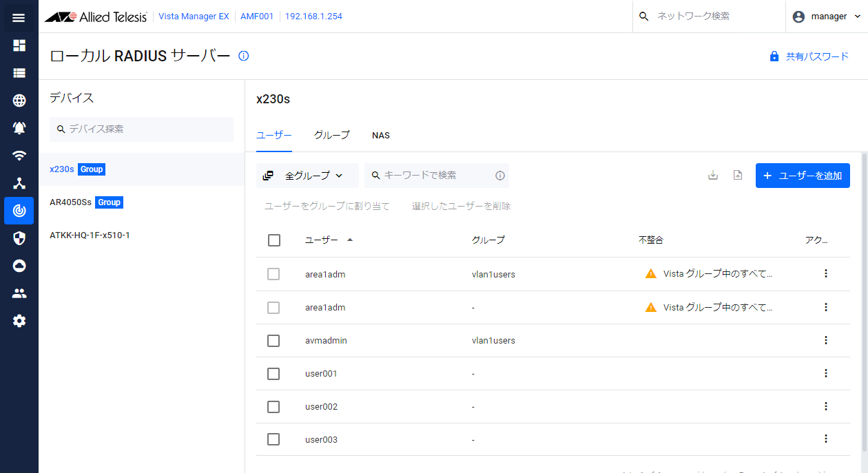Click the デバイス探索 search field
This screenshot has width=868, height=473.
pos(142,129)
